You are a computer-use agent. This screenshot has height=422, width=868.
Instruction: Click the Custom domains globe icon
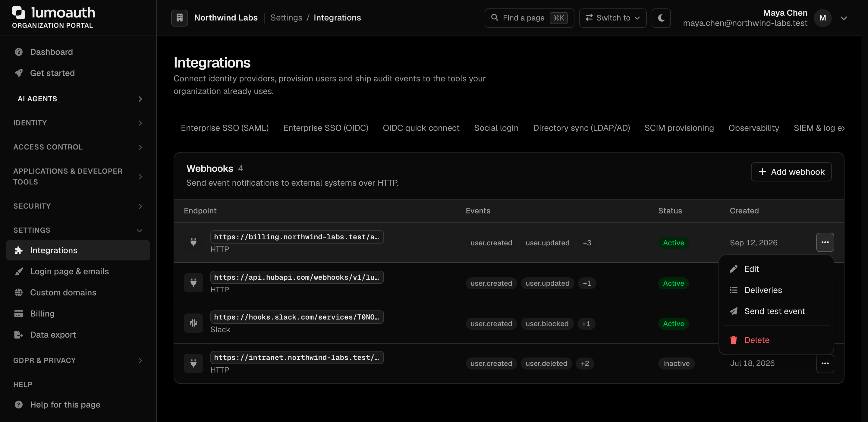(19, 293)
